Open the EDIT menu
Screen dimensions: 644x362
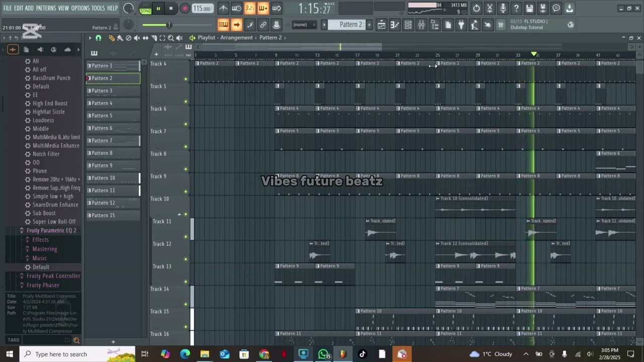(x=19, y=8)
